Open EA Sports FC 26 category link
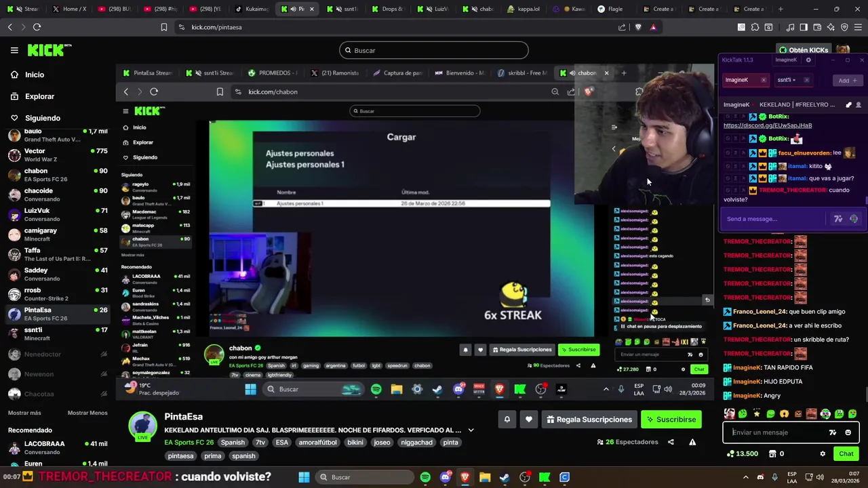The width and height of the screenshot is (868, 488). tap(190, 443)
